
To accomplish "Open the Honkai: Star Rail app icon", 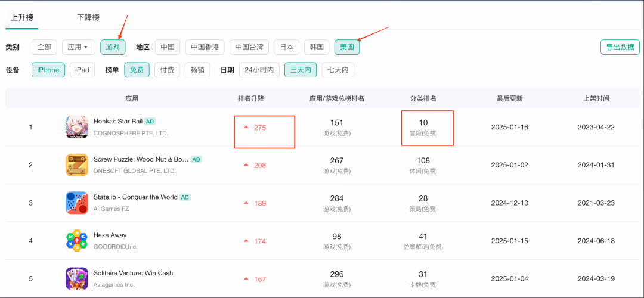I will (x=77, y=127).
